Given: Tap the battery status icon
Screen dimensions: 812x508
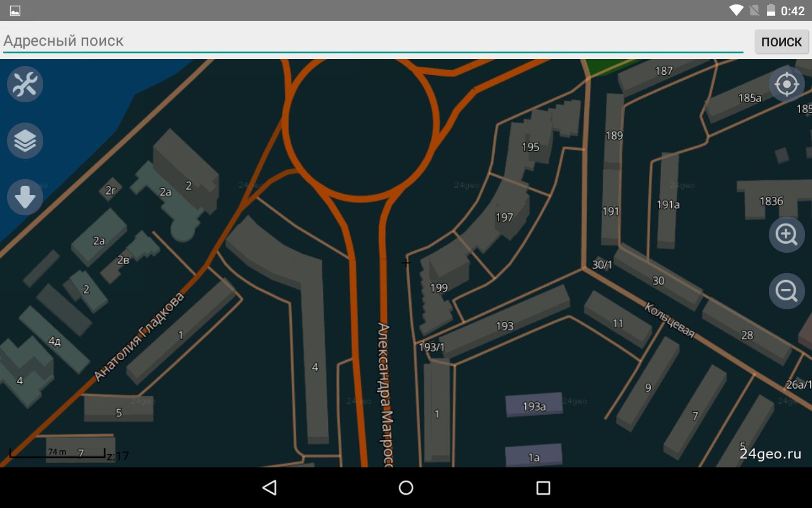Looking at the screenshot, I should [x=771, y=10].
